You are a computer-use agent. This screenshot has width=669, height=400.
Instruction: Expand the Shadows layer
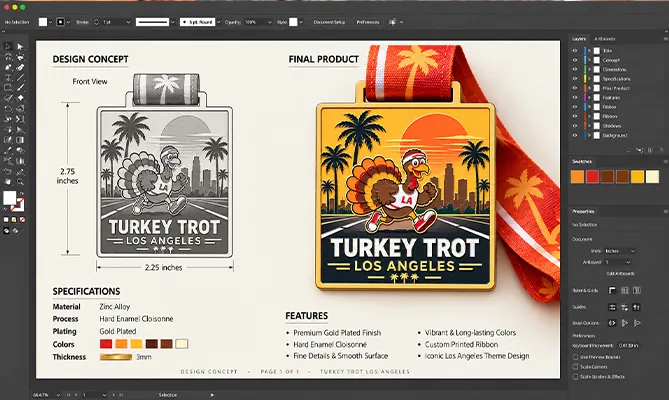589,126
